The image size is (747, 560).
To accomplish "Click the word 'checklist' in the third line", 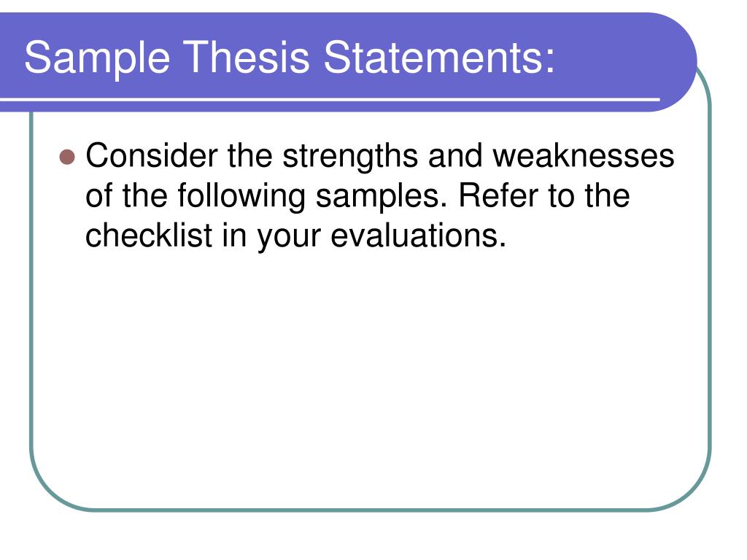I will coord(149,235).
